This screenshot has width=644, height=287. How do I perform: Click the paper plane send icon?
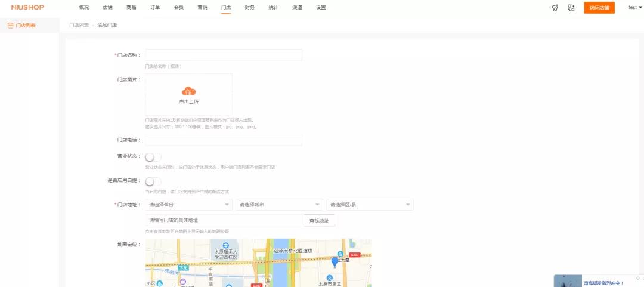click(555, 7)
